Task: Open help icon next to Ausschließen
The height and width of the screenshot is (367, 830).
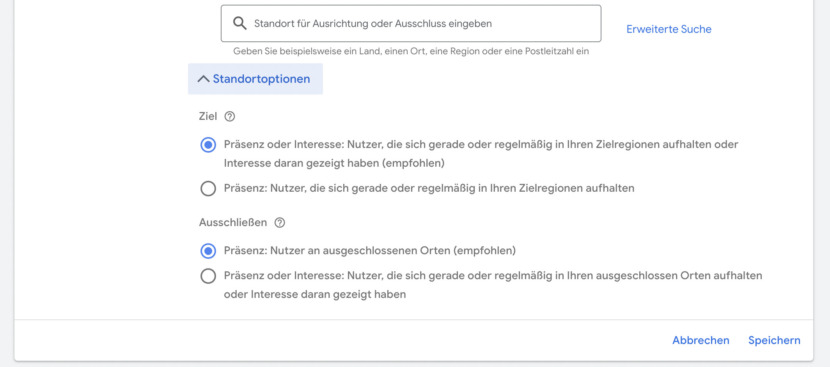Action: coord(279,223)
